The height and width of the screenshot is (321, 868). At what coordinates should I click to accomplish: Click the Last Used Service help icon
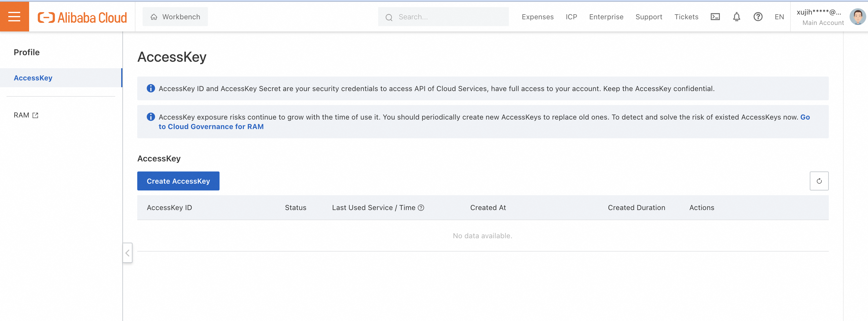(x=421, y=208)
